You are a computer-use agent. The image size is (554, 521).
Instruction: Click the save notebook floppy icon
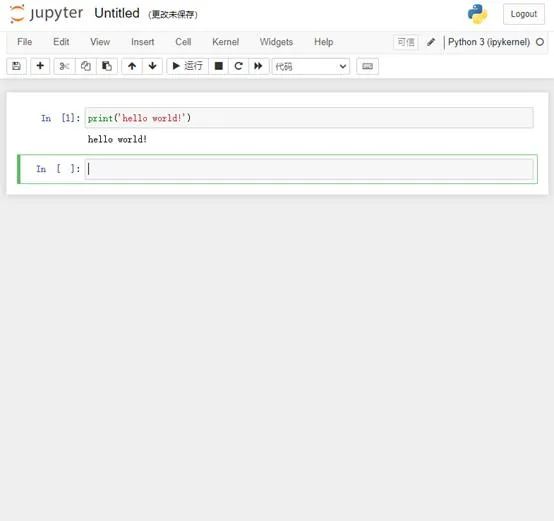click(16, 66)
